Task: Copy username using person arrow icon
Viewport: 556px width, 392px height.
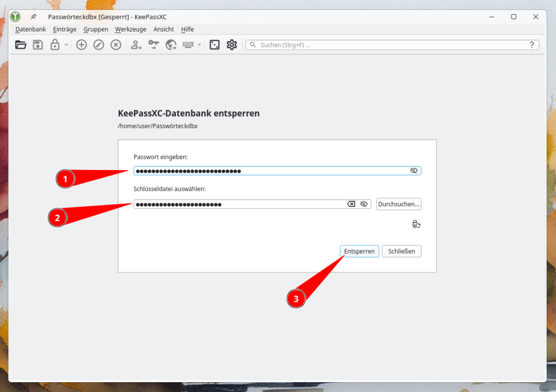Action: [x=136, y=45]
